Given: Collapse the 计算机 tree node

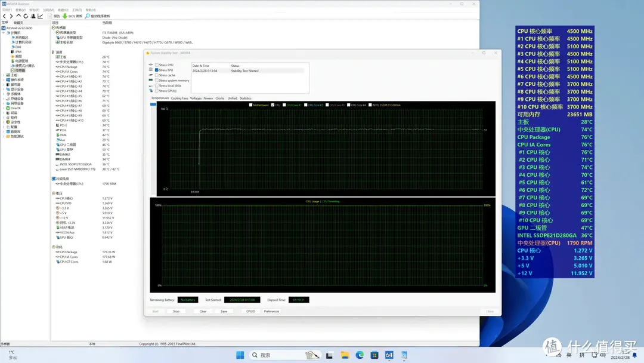Looking at the screenshot, I should 4,32.
